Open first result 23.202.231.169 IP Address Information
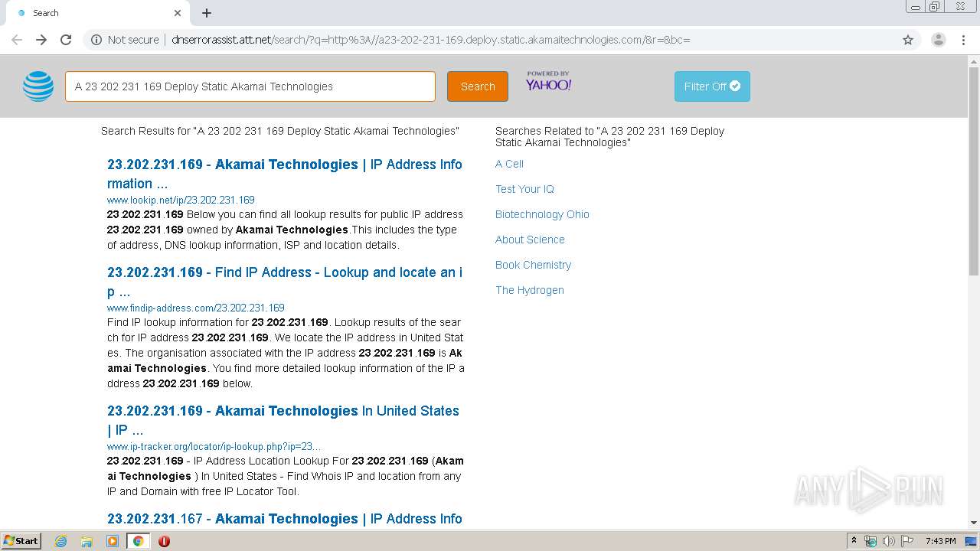 tap(285, 174)
